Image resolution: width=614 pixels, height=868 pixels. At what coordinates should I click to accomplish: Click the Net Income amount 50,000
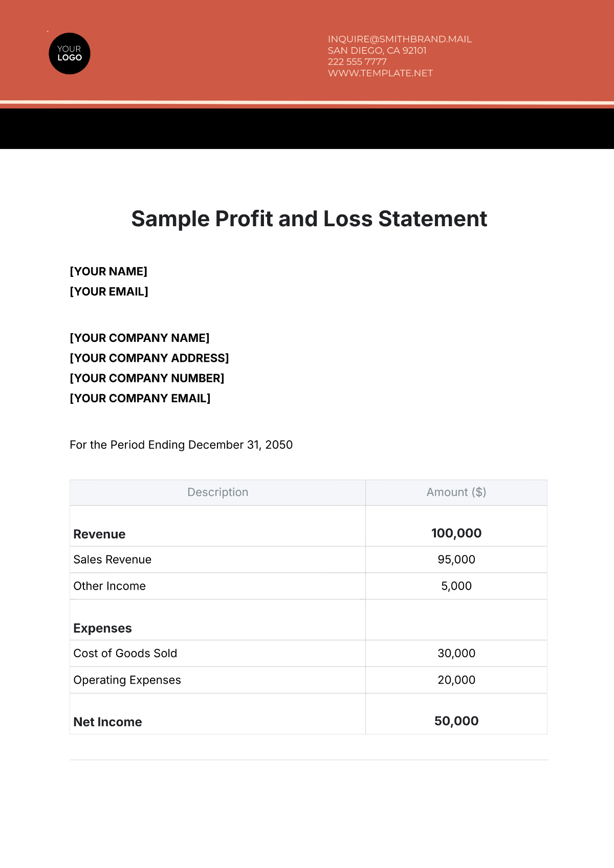(456, 721)
